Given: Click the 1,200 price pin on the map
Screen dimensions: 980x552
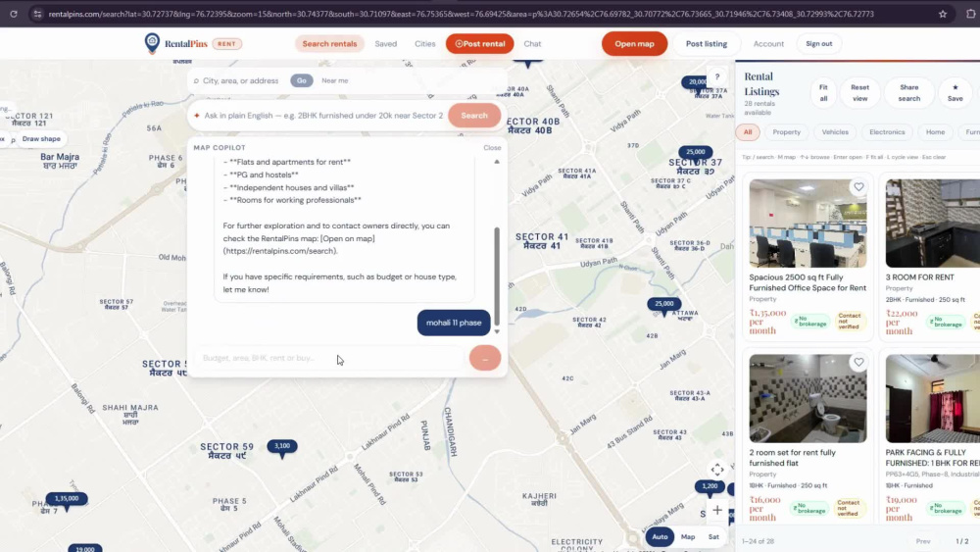Looking at the screenshot, I should pos(710,486).
